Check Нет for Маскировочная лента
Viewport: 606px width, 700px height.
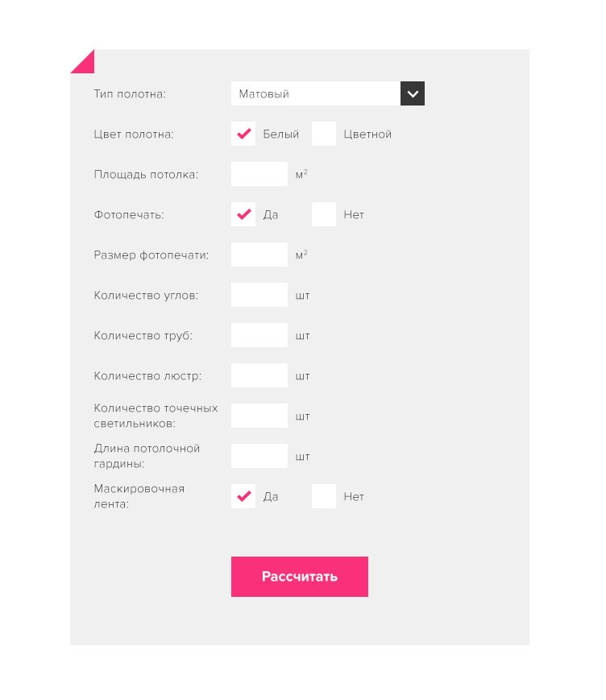324,496
